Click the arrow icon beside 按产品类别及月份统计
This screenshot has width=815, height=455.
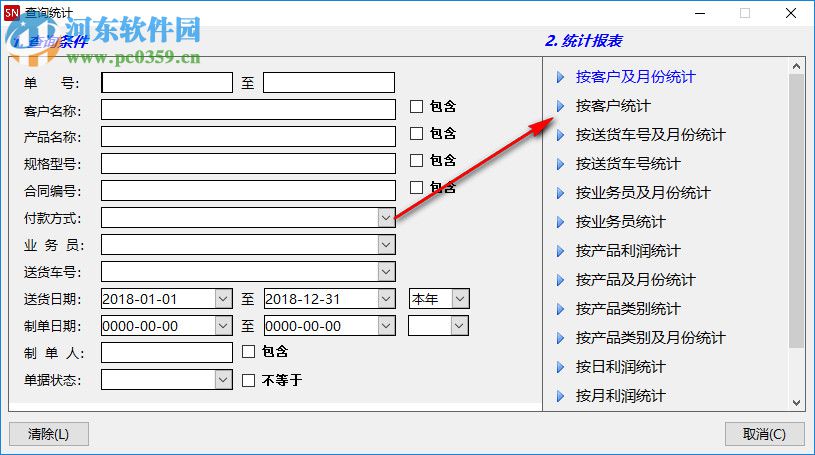pos(560,338)
